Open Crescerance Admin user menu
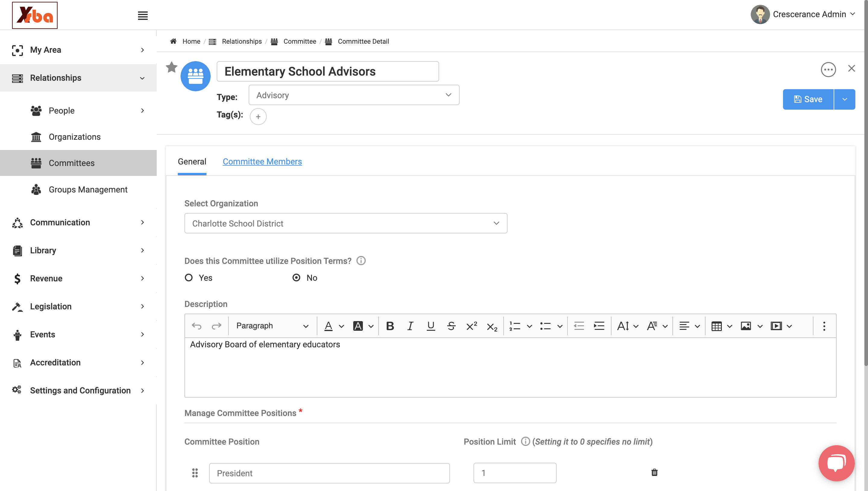868x491 pixels. pos(803,14)
